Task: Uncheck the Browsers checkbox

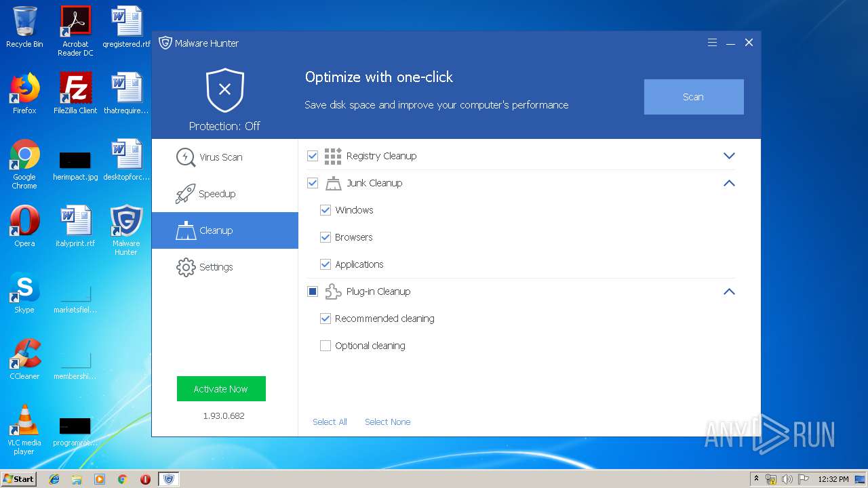Action: pyautogui.click(x=325, y=237)
